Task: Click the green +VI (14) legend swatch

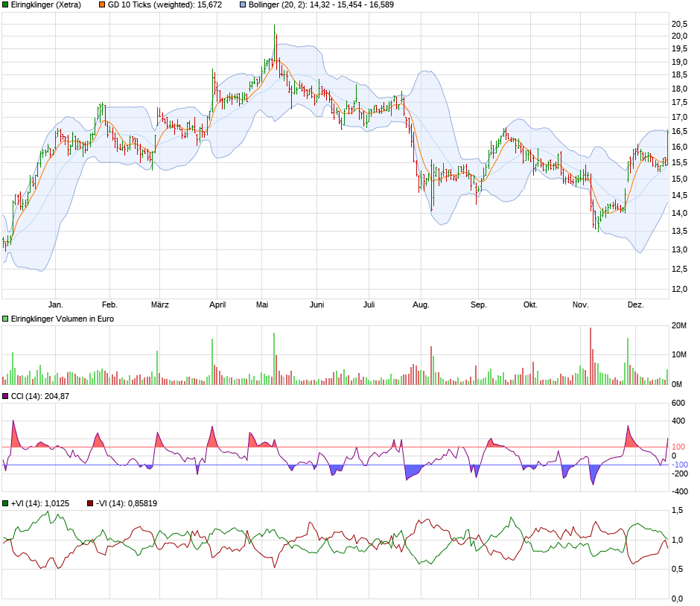Action: click(x=5, y=503)
